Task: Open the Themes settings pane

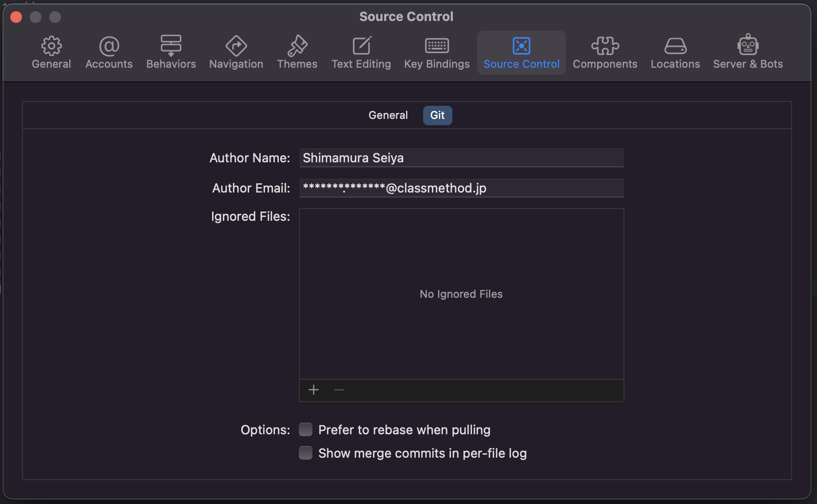Action: click(x=297, y=51)
